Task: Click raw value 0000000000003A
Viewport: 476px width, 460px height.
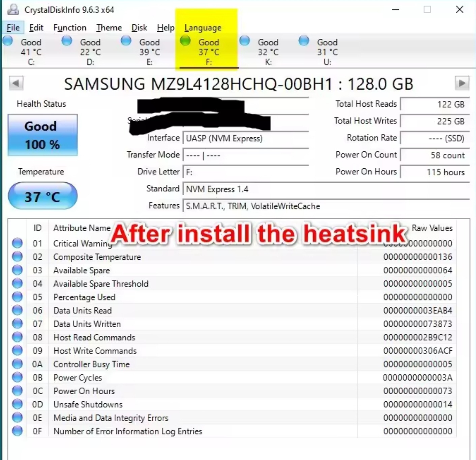Action: 418,377
